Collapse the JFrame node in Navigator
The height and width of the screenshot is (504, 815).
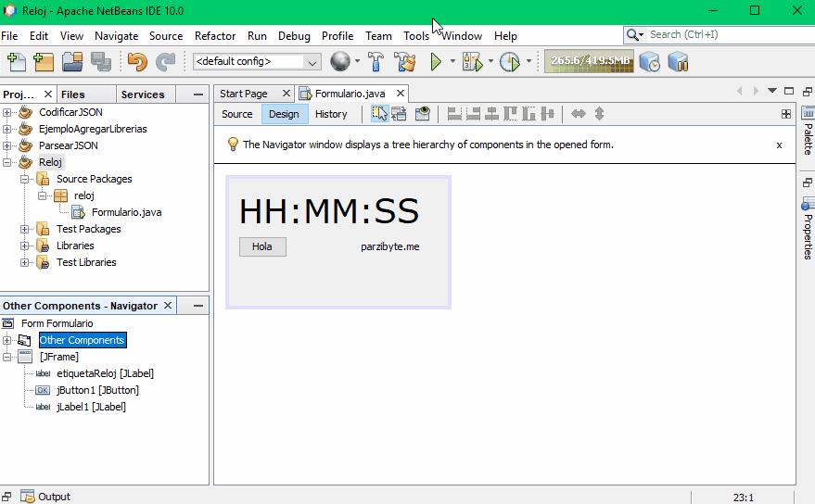6,357
